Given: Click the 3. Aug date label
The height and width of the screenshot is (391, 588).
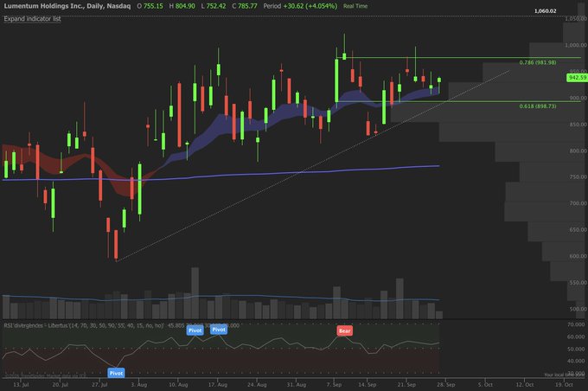Looking at the screenshot, I should [139, 385].
